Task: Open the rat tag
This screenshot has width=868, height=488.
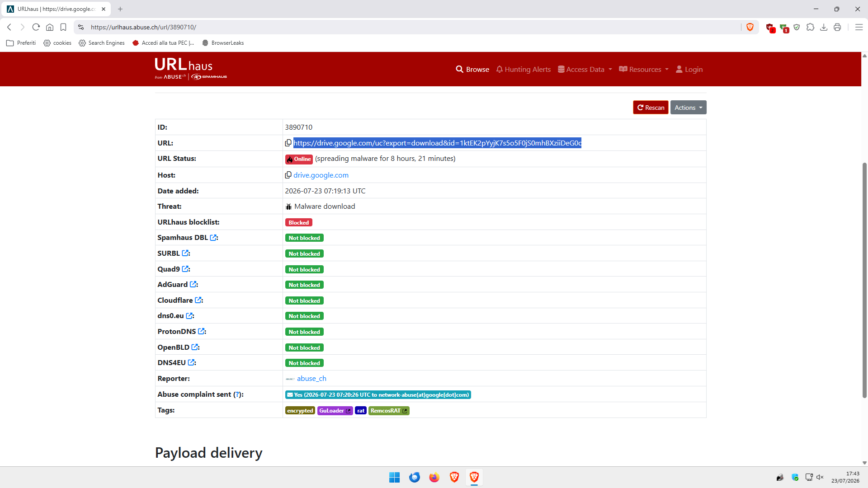Action: 361,411
